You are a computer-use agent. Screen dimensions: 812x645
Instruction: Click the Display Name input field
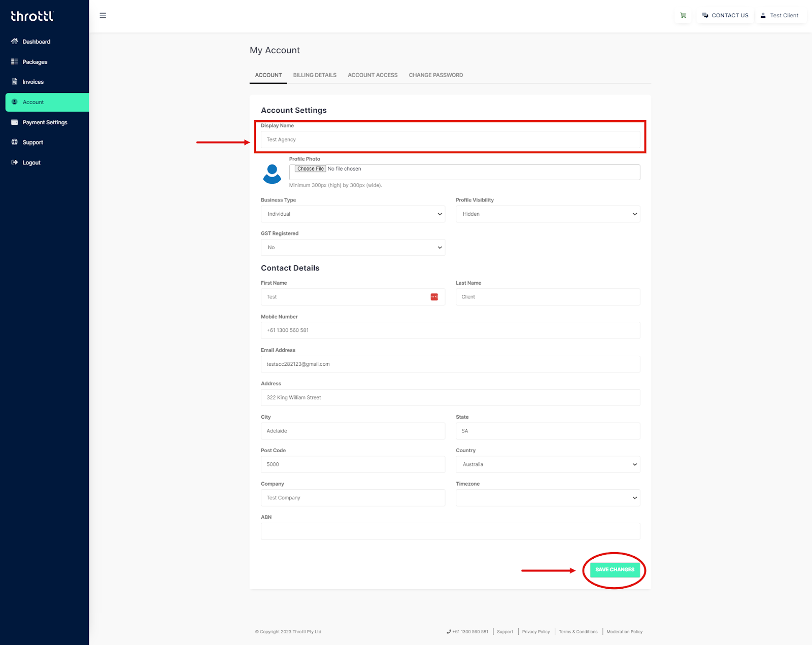[x=450, y=139]
